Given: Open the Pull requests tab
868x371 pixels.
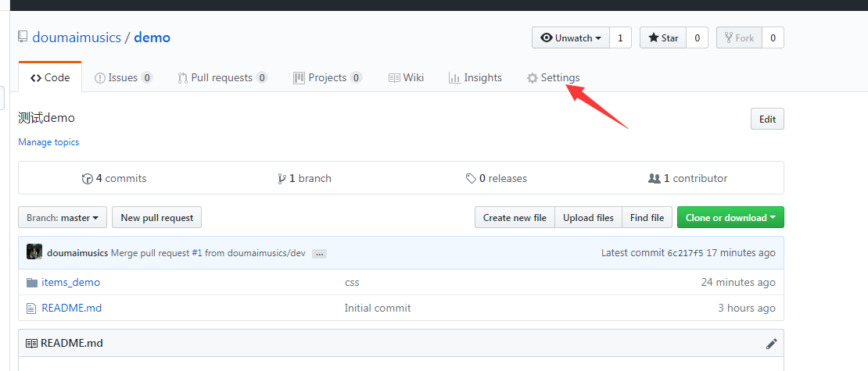Looking at the screenshot, I should (222, 78).
